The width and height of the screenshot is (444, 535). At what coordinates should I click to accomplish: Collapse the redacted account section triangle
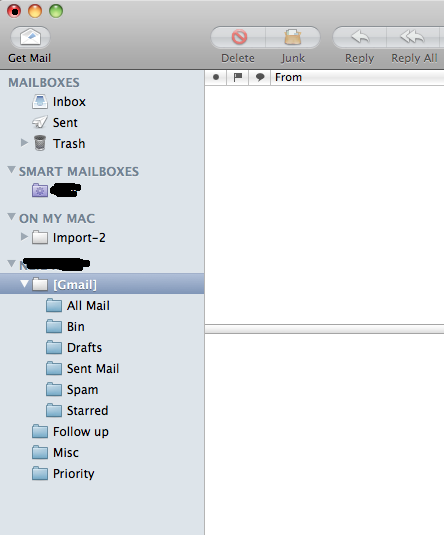click(x=11, y=263)
